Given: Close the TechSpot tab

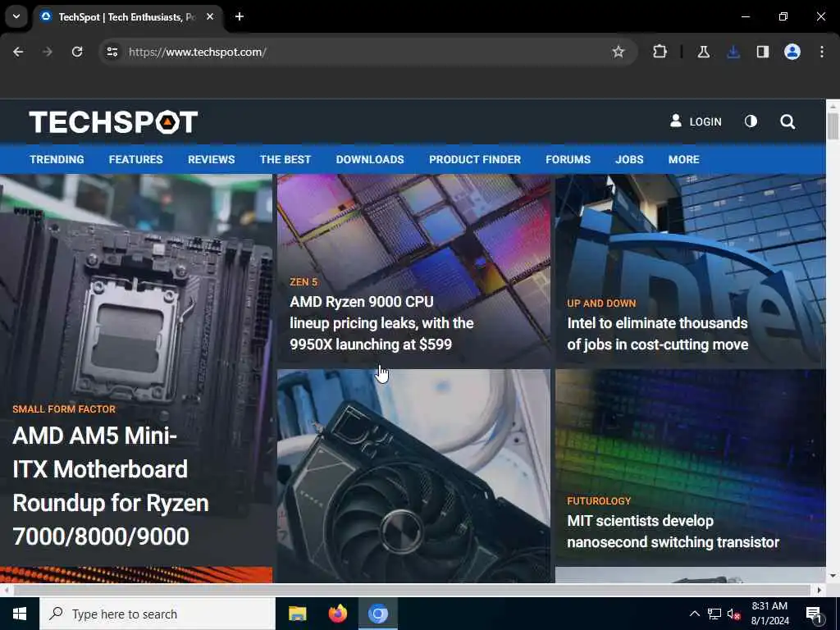Looking at the screenshot, I should 210,16.
